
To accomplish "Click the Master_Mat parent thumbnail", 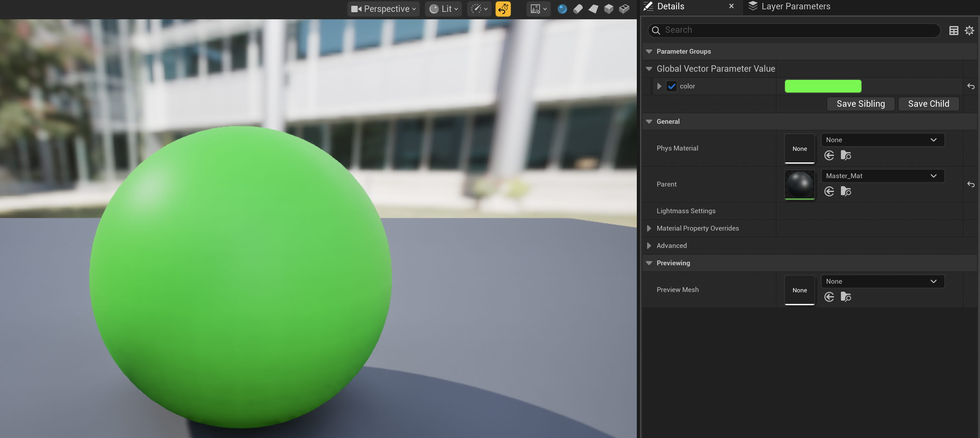I will coord(799,185).
